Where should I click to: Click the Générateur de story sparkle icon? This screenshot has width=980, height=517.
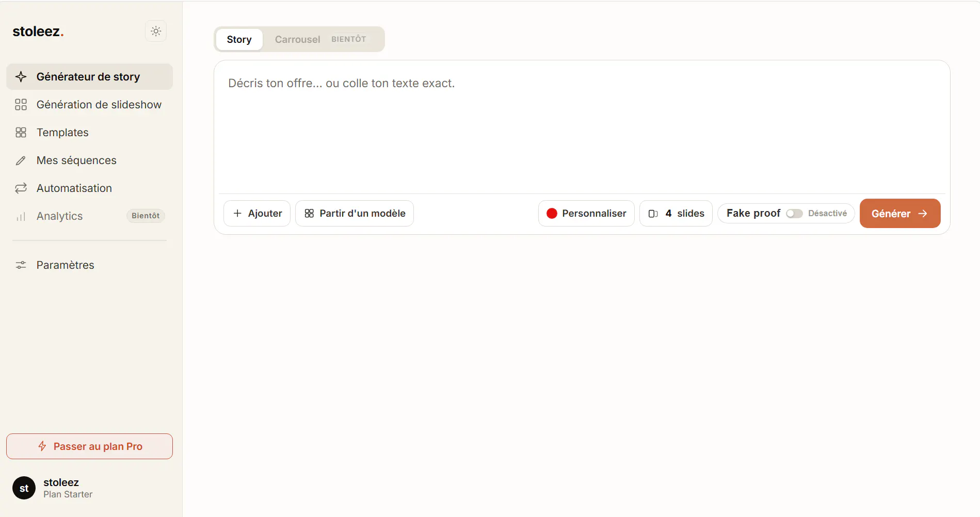(x=21, y=77)
